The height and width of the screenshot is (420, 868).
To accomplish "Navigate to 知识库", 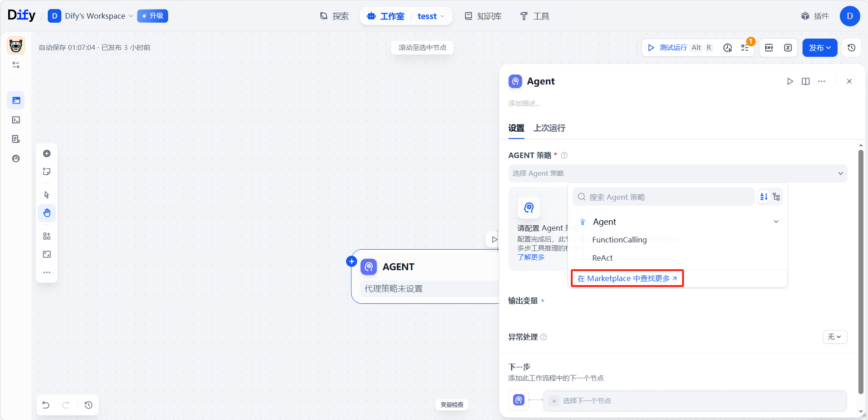I will tap(483, 16).
